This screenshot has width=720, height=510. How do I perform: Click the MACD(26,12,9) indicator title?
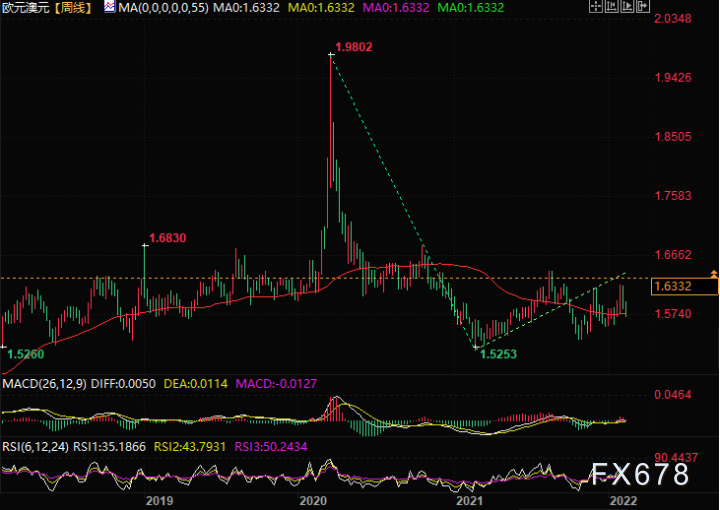tap(44, 384)
